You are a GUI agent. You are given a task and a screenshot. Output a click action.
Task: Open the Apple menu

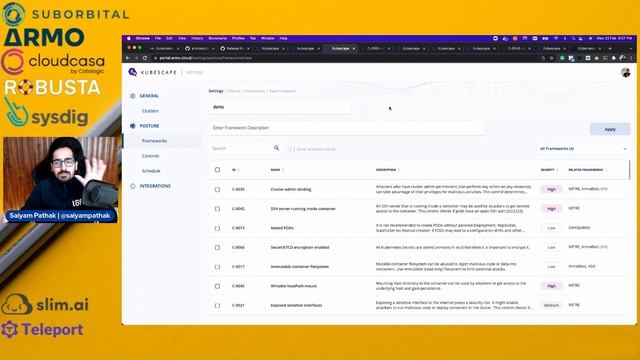[129, 38]
